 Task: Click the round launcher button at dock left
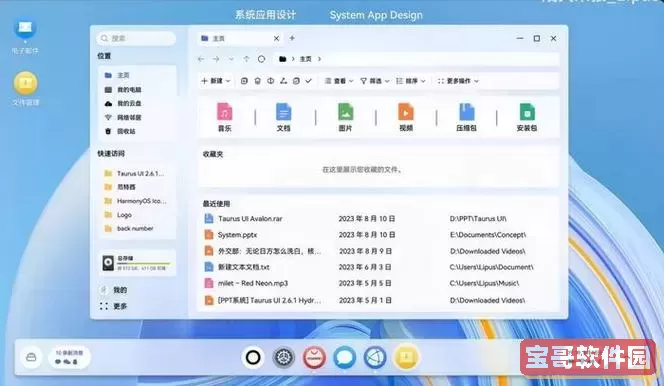coord(31,357)
